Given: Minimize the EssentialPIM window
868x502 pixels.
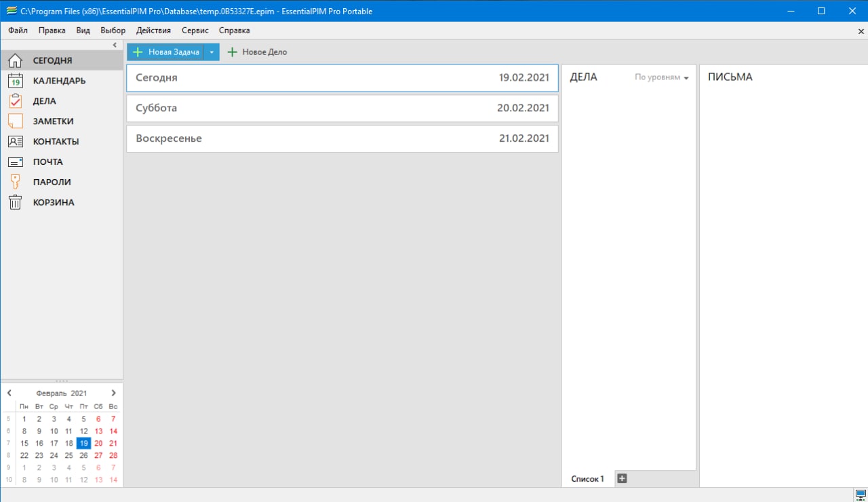Looking at the screenshot, I should click(x=790, y=11).
